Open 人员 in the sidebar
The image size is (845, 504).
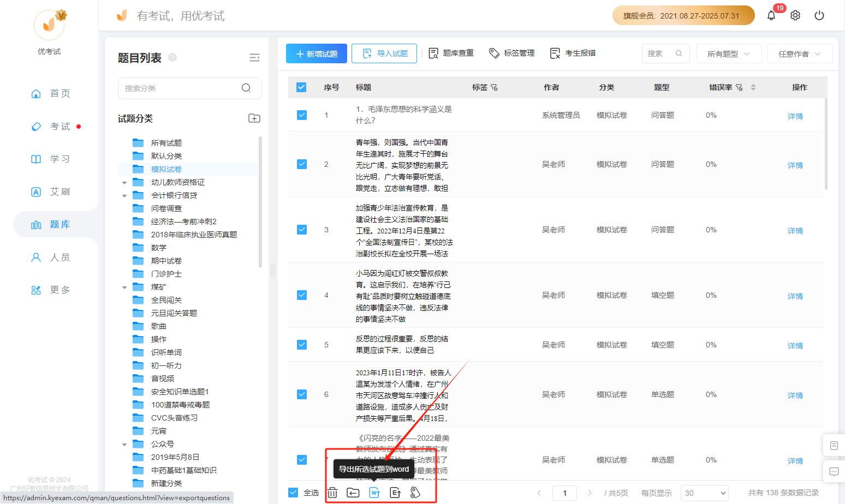coord(50,257)
